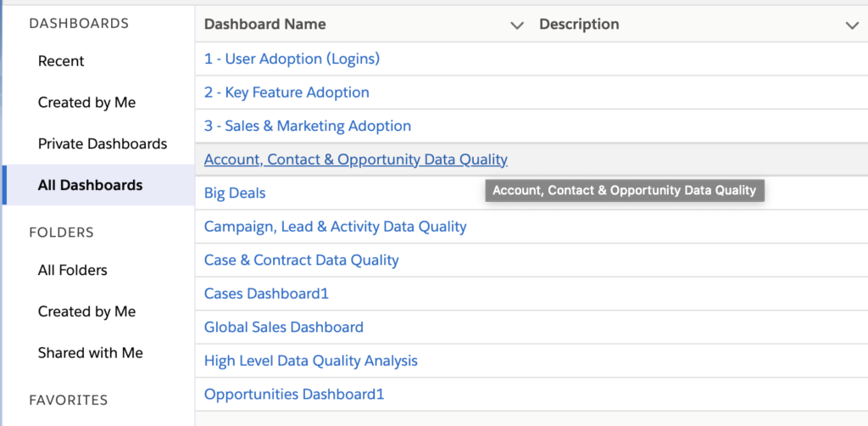
Task: Select All Dashboards in sidebar
Action: (90, 185)
